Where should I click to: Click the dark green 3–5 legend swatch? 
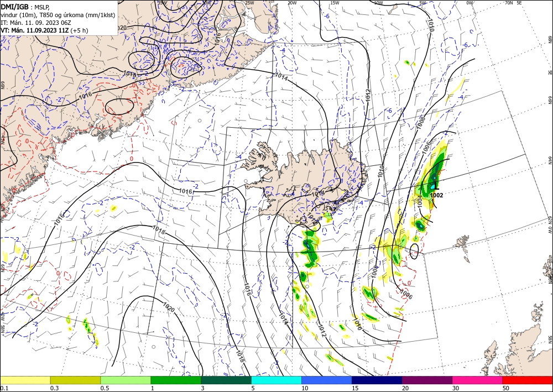pyautogui.click(x=226, y=380)
